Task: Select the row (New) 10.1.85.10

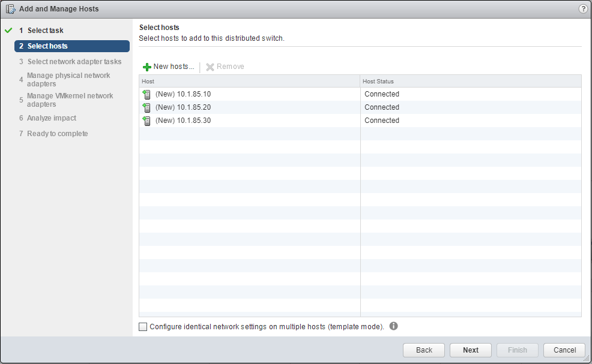Action: (360, 94)
